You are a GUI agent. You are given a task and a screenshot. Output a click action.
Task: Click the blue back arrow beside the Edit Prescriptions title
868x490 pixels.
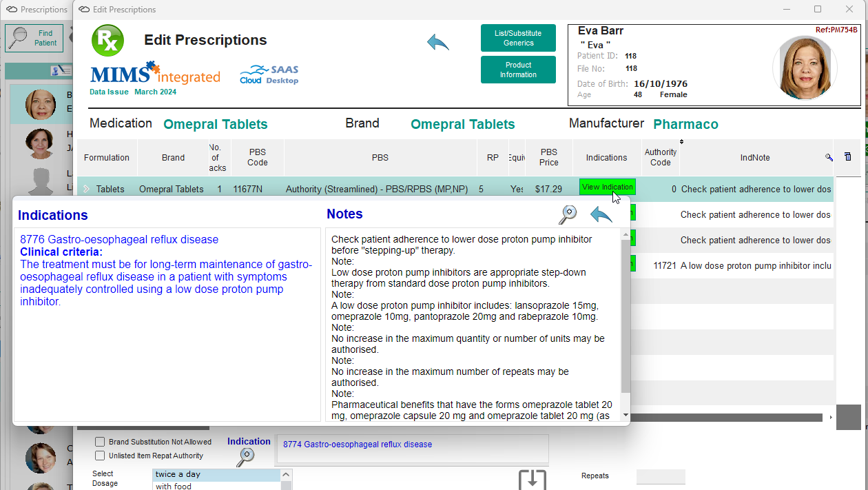click(438, 43)
